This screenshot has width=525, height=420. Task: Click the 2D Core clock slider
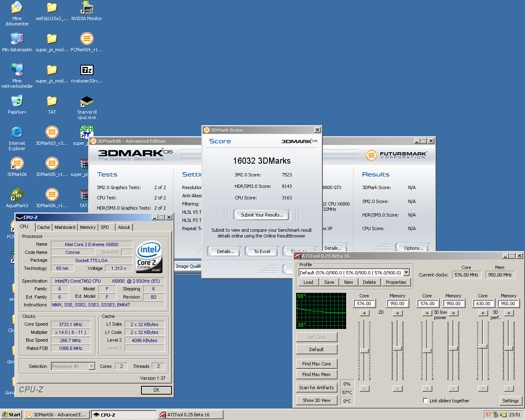point(364,351)
